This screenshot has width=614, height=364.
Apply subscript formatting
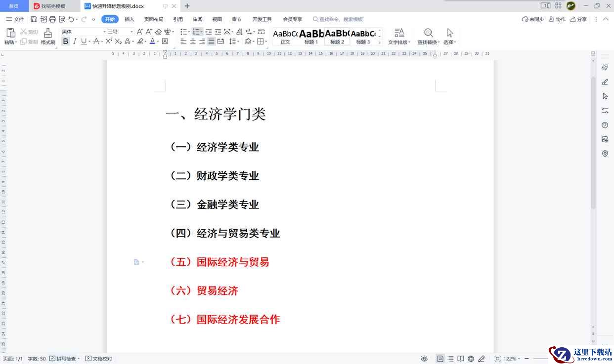(118, 41)
